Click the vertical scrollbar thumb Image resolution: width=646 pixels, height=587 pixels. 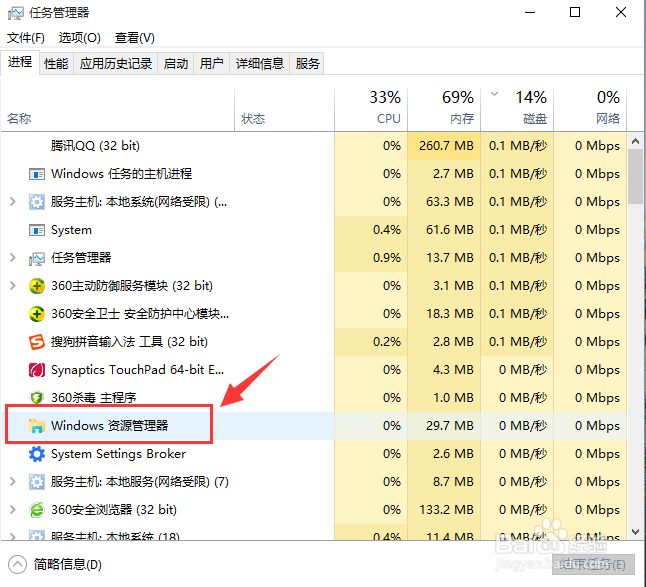(635, 177)
